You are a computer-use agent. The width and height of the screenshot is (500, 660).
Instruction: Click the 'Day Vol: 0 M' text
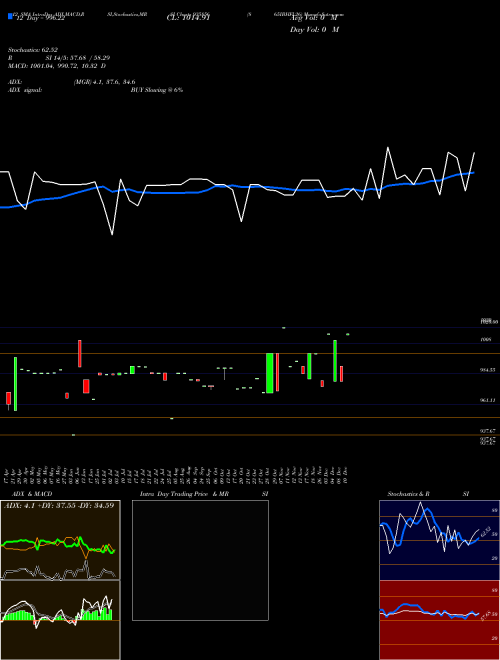tap(314, 29)
